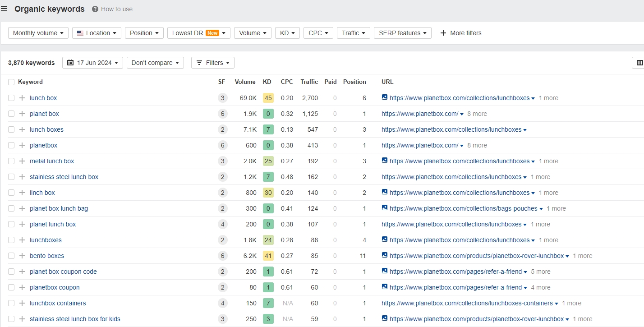644x327 pixels.
Task: Click the SF badge 3 in lunch box row
Action: pyautogui.click(x=222, y=98)
